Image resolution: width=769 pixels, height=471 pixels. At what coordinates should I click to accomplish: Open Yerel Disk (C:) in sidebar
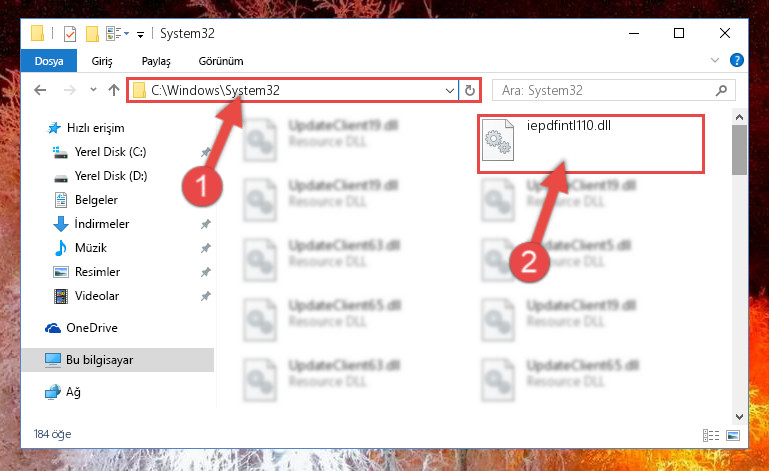[x=110, y=152]
